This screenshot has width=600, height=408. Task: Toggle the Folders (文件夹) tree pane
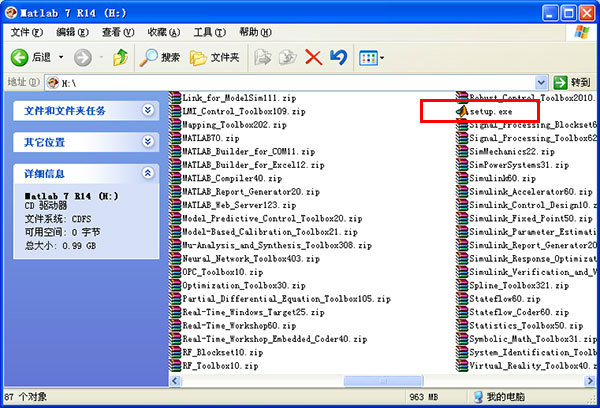coord(214,57)
